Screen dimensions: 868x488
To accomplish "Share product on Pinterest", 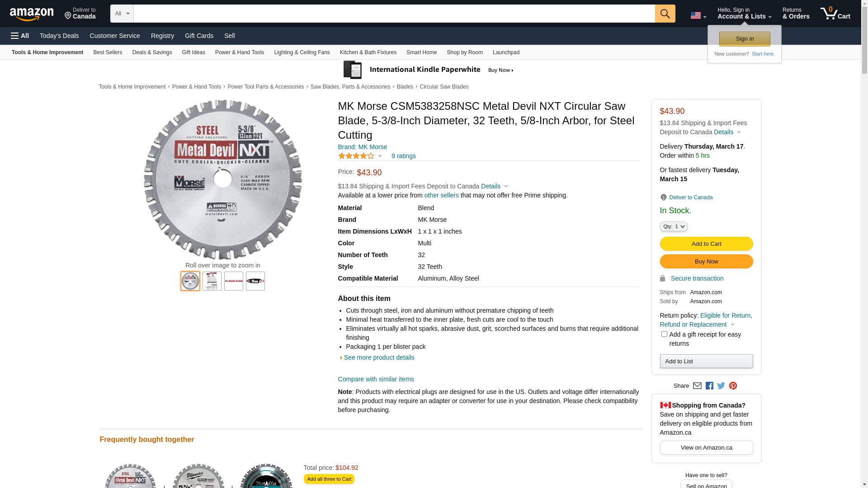I will (733, 386).
